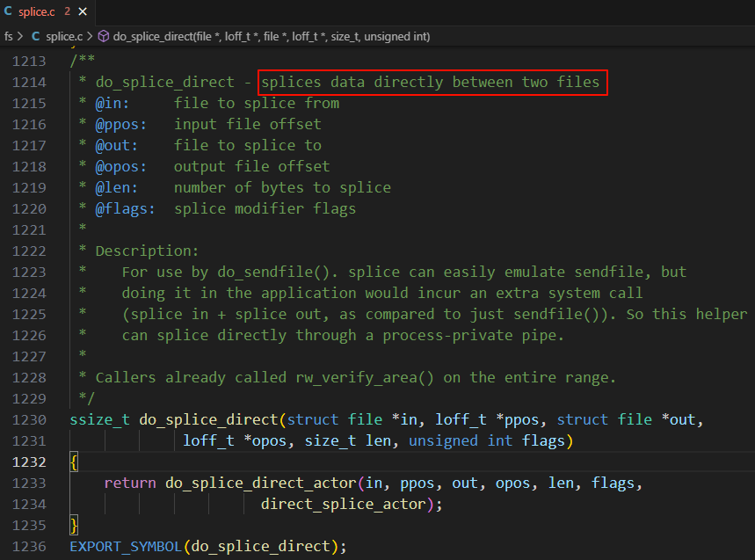Click the "@opos:" parameter tag
The height and width of the screenshot is (560, 755).
click(x=121, y=167)
